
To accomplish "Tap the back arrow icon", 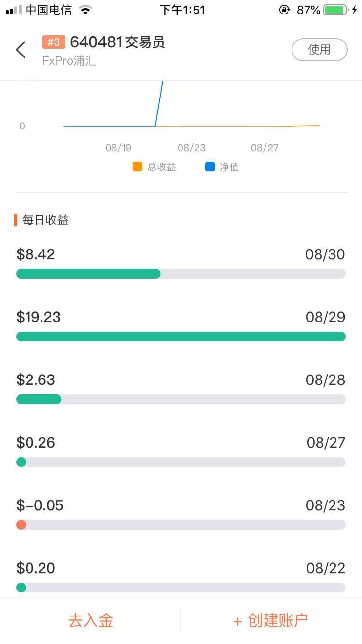I will [x=21, y=50].
